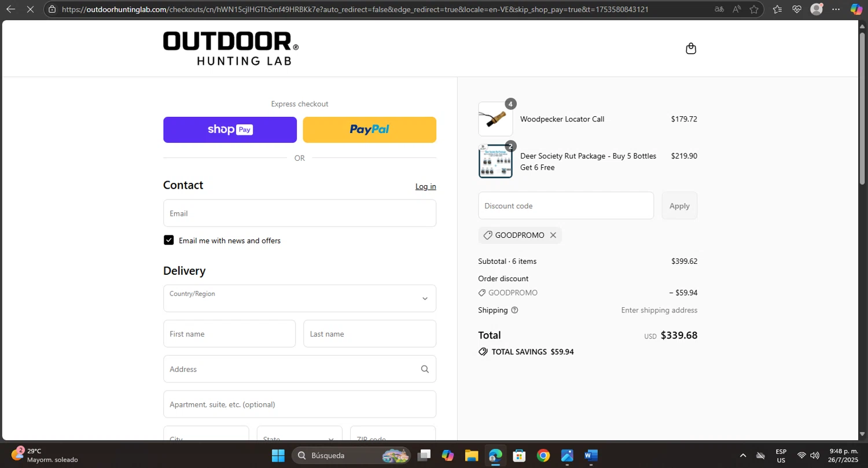The height and width of the screenshot is (468, 868).
Task: Pay with PayPal express checkout
Action: 369,130
